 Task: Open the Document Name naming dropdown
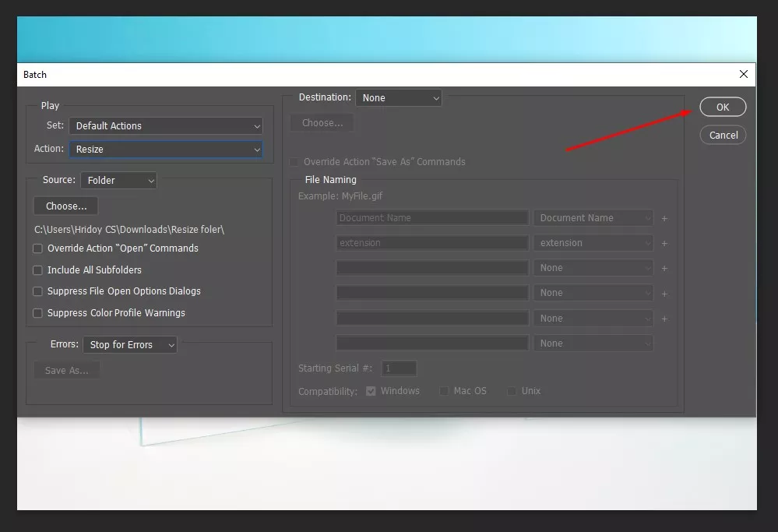(x=593, y=218)
